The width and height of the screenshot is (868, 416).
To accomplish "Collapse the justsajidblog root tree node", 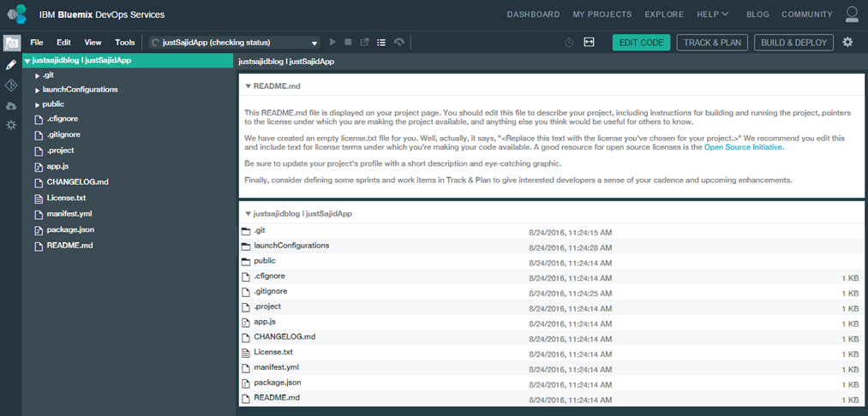I will 27,61.
